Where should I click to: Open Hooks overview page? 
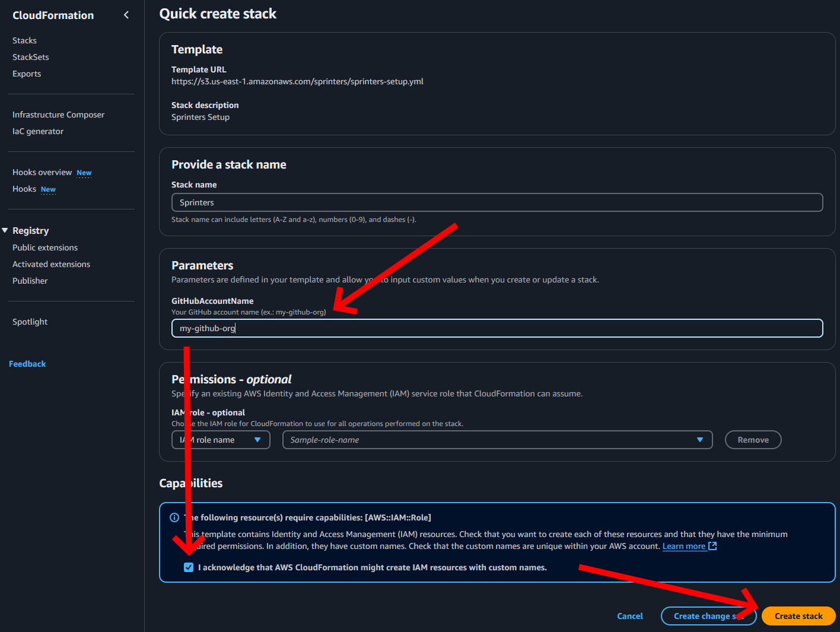click(x=42, y=172)
